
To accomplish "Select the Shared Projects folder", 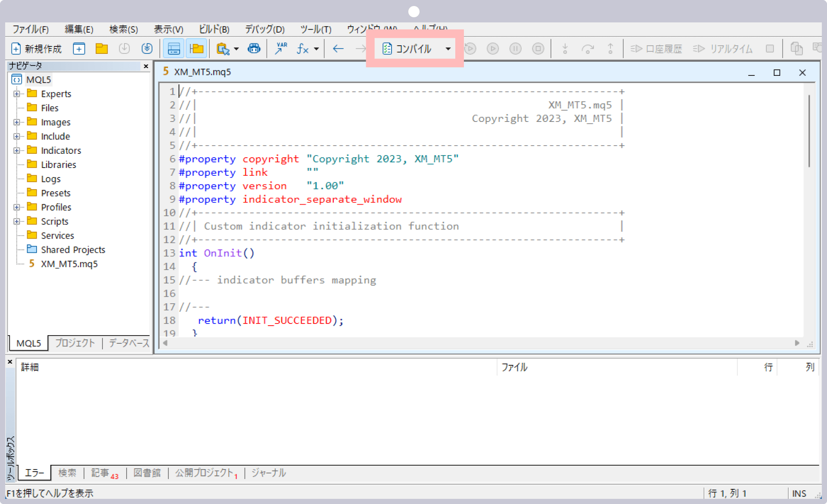I will [x=73, y=250].
